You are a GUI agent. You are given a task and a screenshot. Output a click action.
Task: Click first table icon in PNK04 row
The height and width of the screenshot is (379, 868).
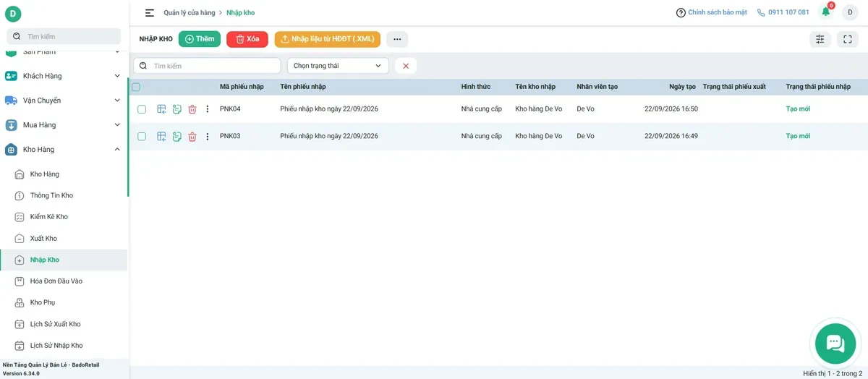pyautogui.click(x=162, y=109)
